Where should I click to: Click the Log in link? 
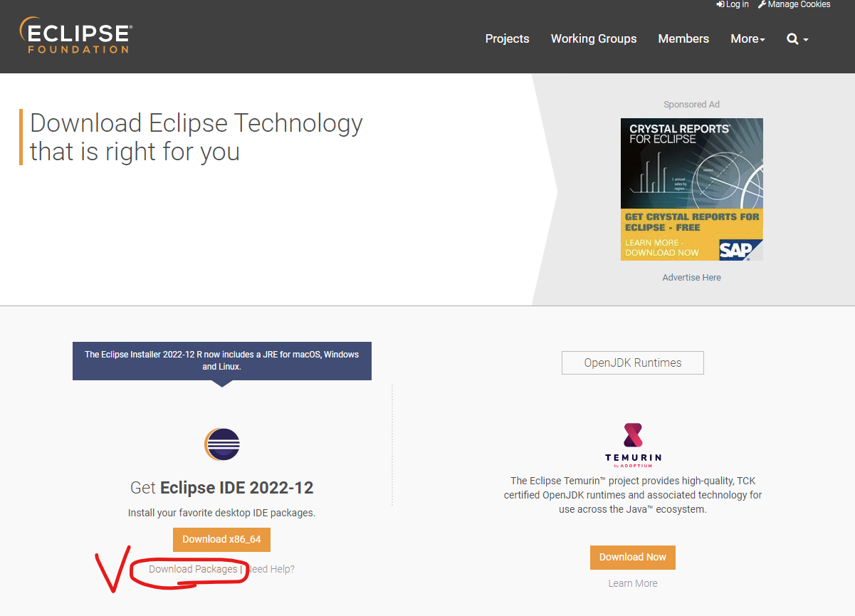(733, 4)
